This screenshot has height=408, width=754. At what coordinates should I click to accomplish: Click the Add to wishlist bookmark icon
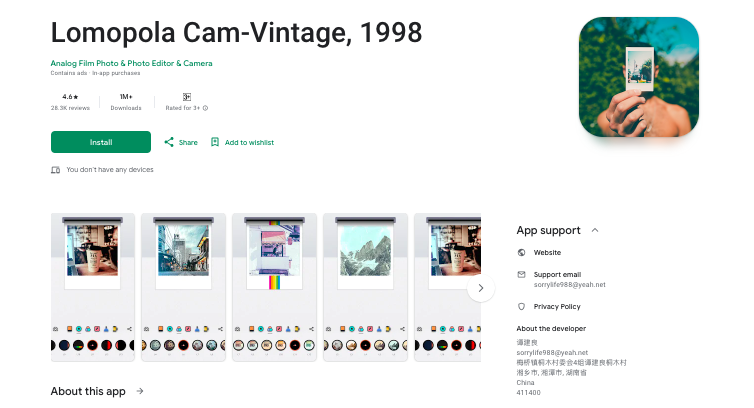[x=215, y=142]
